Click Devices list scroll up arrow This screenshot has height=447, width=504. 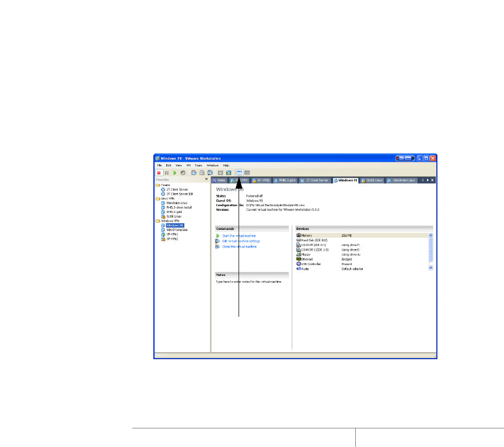431,236
